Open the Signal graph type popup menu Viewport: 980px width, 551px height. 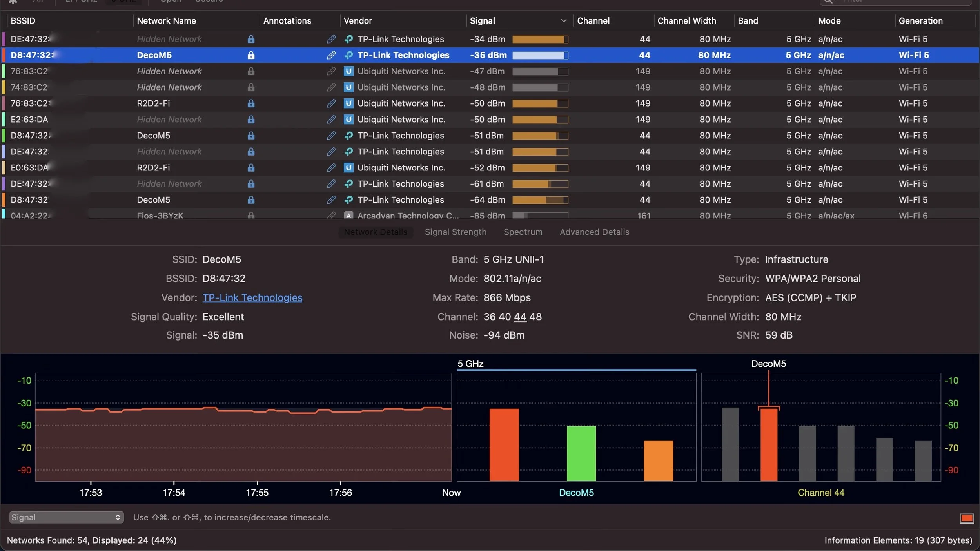[66, 517]
